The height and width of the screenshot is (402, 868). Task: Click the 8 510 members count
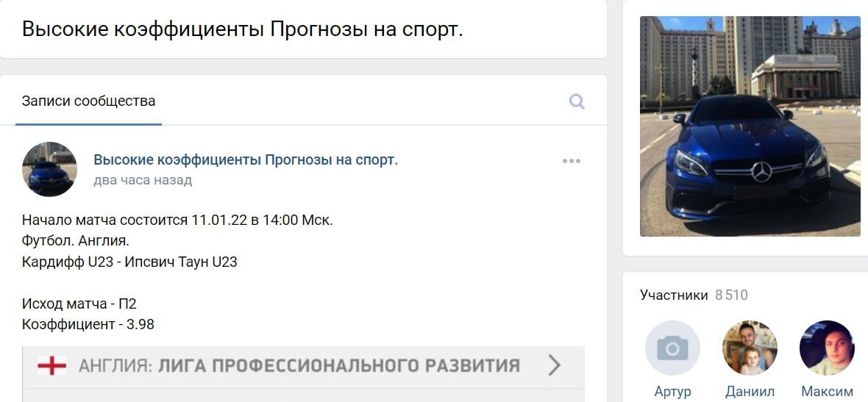coord(731,295)
